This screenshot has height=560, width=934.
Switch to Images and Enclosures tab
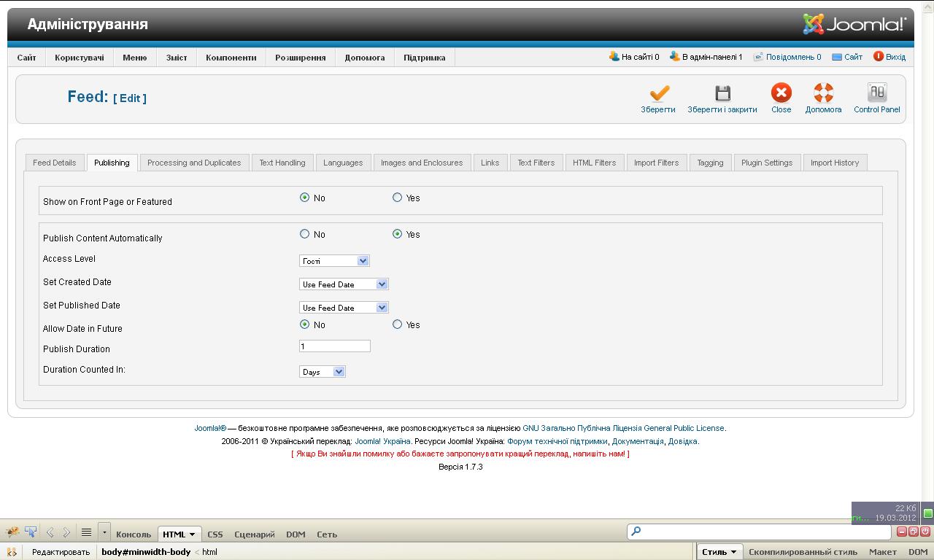[422, 163]
